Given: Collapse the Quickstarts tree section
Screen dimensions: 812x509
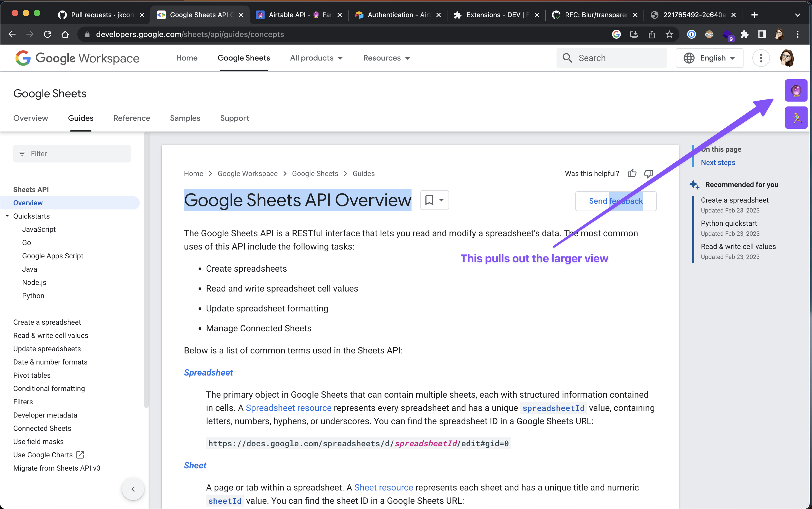Looking at the screenshot, I should click(x=7, y=216).
